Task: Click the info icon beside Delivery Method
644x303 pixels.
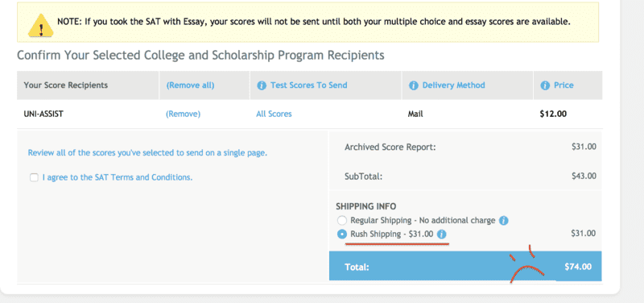Action: [413, 85]
